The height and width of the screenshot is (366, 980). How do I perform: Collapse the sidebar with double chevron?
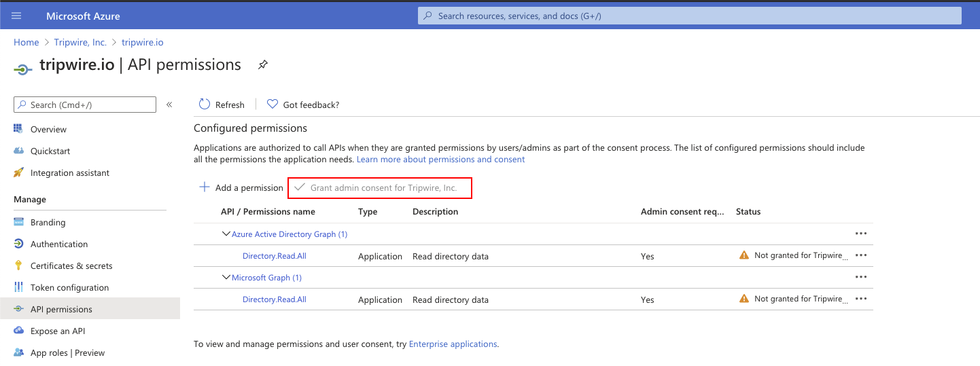[169, 105]
